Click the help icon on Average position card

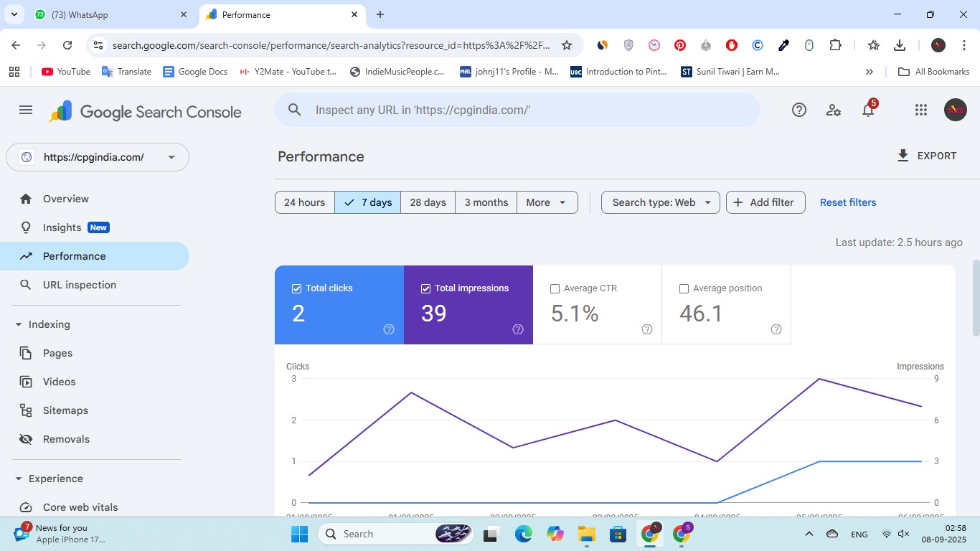pos(776,329)
